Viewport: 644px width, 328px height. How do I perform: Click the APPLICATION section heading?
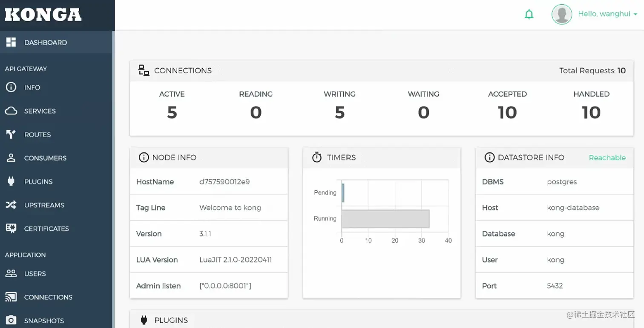click(25, 255)
